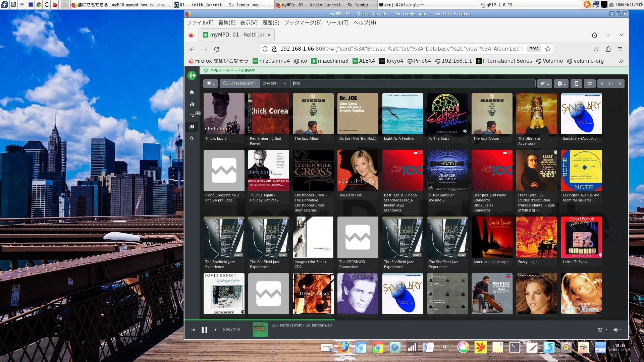This screenshot has width=644, height=362.
Task: Open the volume control menu
Action: point(617,330)
